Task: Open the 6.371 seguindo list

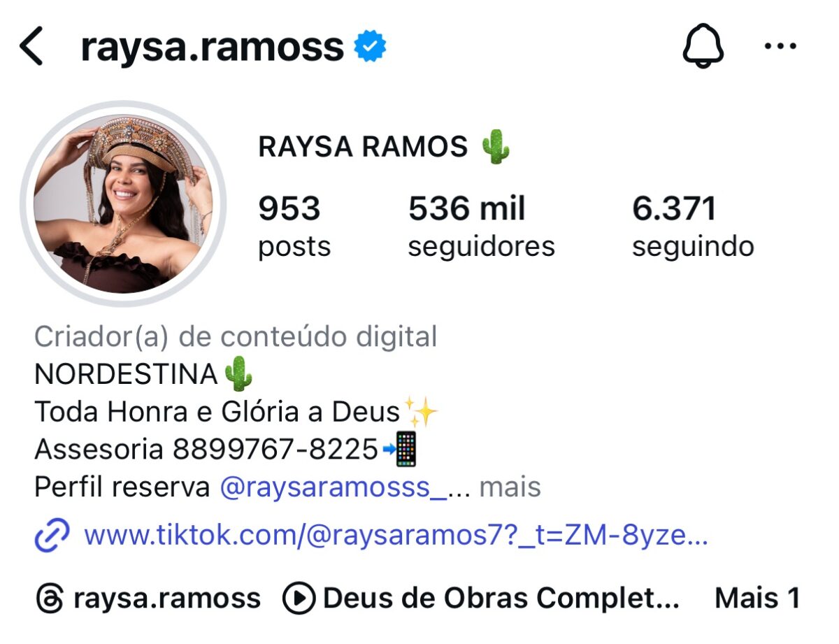Action: coord(693,226)
